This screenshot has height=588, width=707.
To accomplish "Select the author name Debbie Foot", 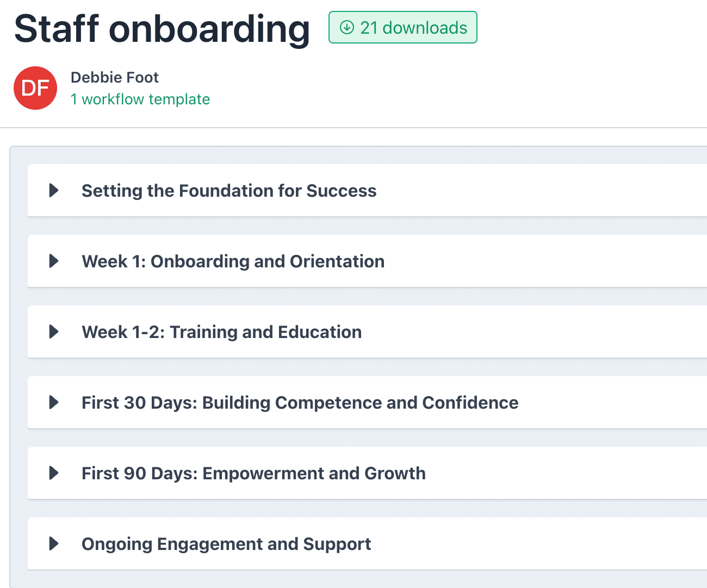I will pos(114,77).
